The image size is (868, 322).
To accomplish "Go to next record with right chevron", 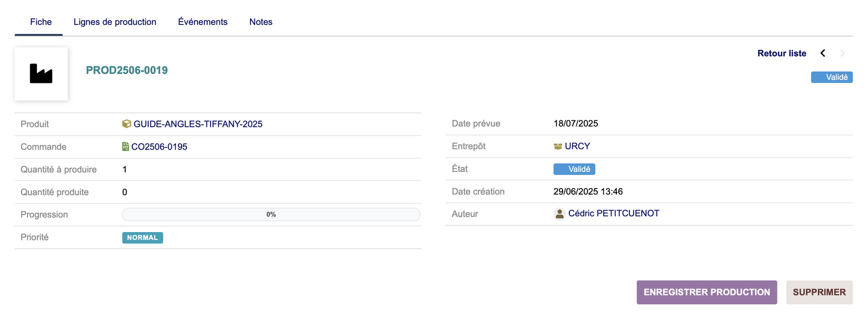I will [843, 53].
